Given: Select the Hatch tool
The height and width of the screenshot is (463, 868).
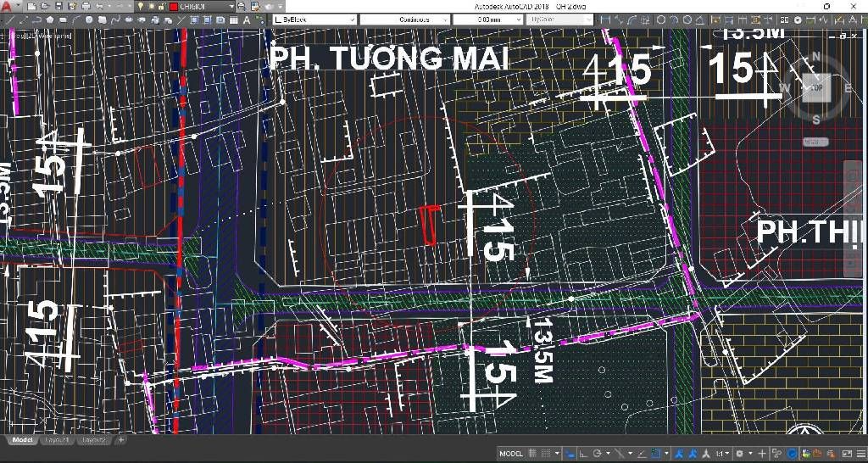Looking at the screenshot, I should coord(194,20).
